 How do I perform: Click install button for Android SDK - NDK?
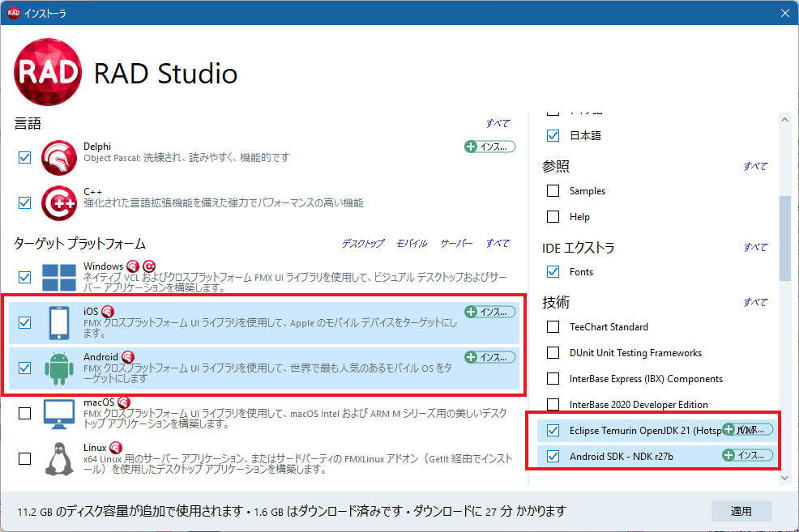pyautogui.click(x=747, y=456)
